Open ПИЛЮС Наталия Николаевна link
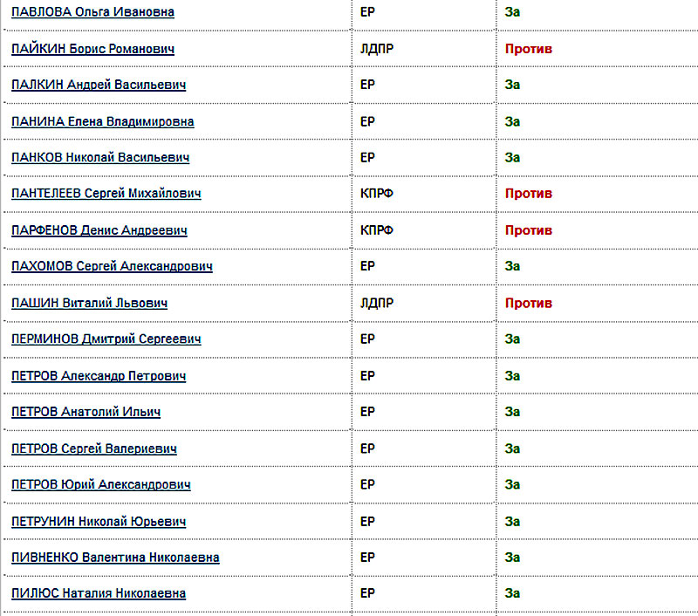The width and height of the screenshot is (698, 616). (x=99, y=593)
